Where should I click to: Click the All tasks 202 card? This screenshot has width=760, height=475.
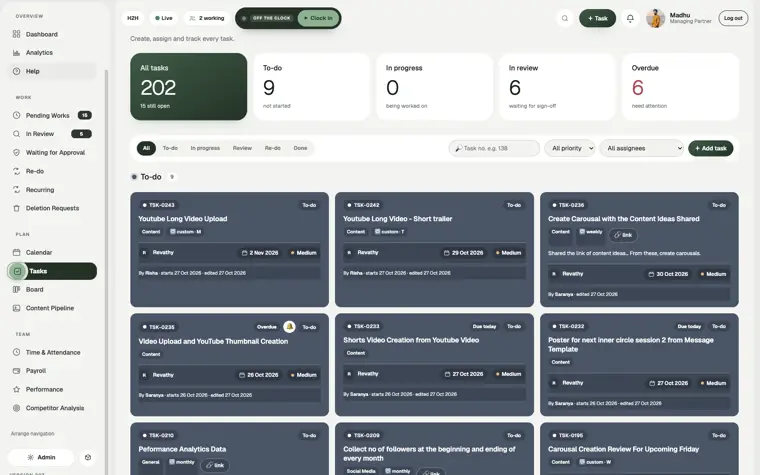point(189,87)
